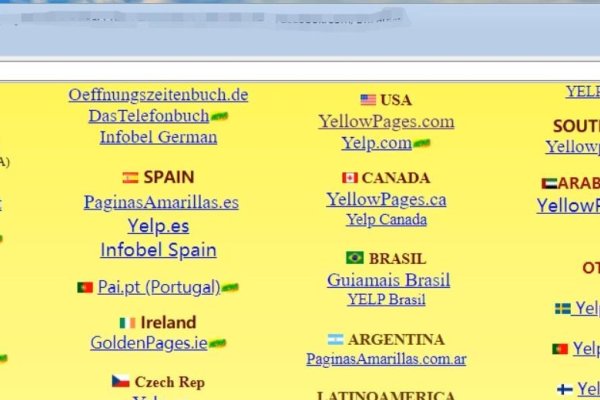The width and height of the screenshot is (600, 400).
Task: Click the Argentina flag icon
Action: click(x=334, y=339)
